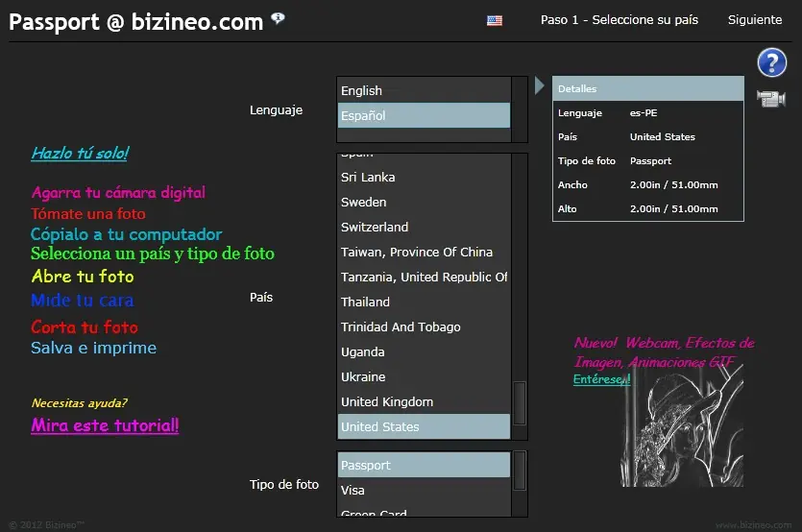
Task: Click the Hazlo tú solo link
Action: (79, 154)
